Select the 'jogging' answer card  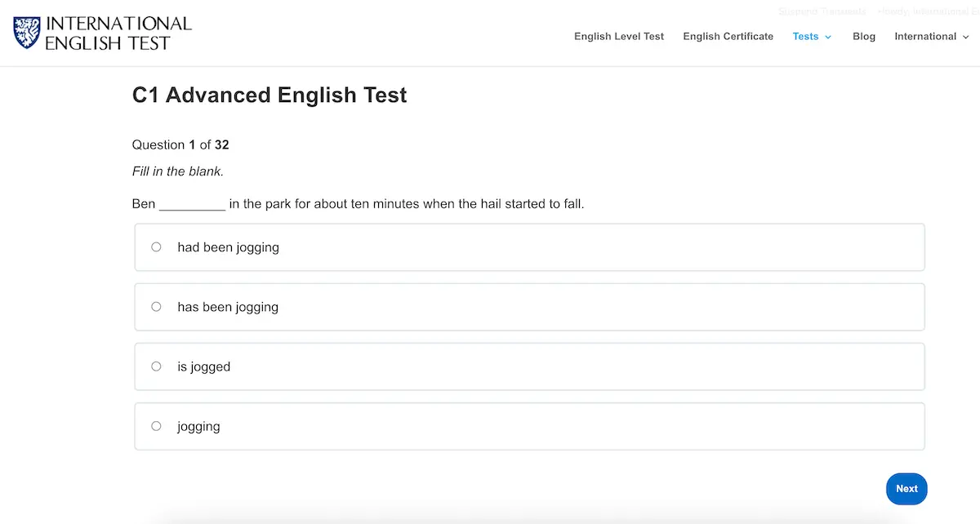click(x=529, y=425)
